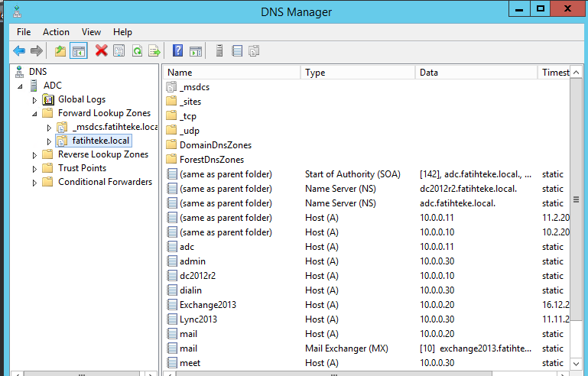Click the red Delete X toolbar icon
The width and height of the screenshot is (588, 376).
[x=101, y=50]
